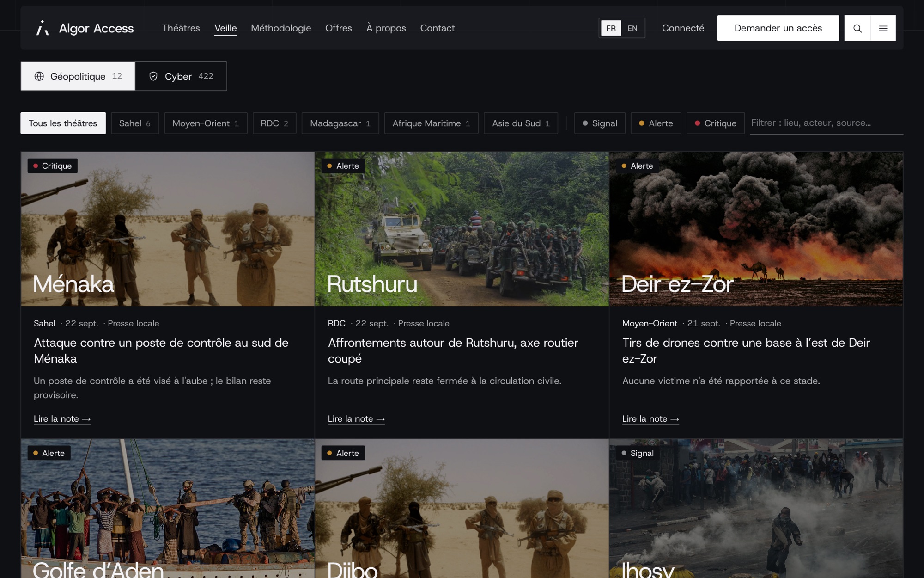
Task: Filter by Asie du Sud theatre
Action: (521, 123)
